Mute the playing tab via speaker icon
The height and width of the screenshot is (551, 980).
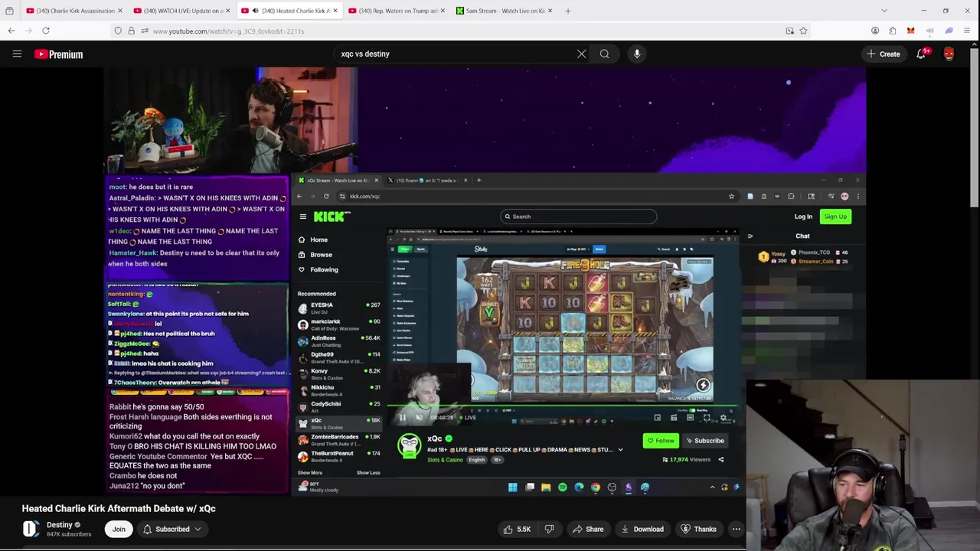(x=255, y=11)
